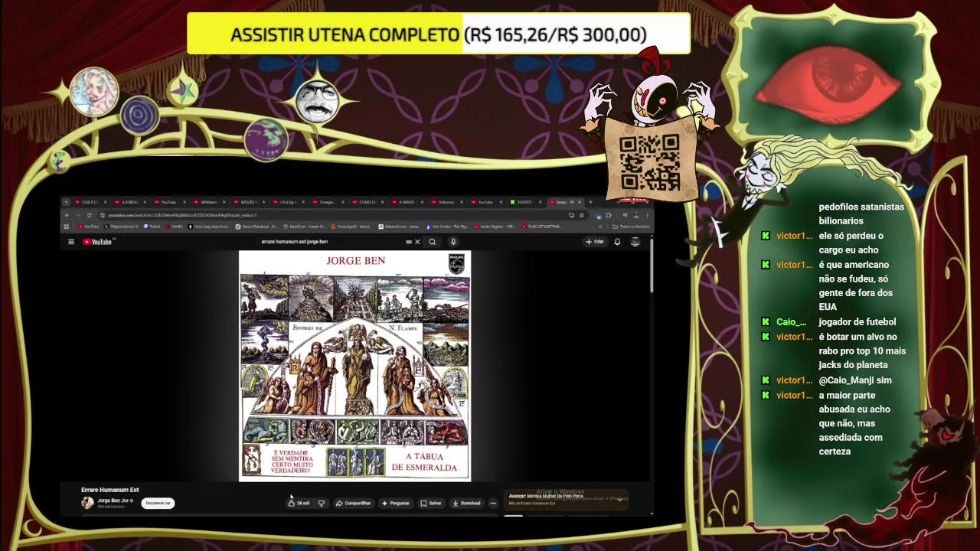980x551 pixels.
Task: Open Jorge Ben Jor channel avatar
Action: pos(87,503)
